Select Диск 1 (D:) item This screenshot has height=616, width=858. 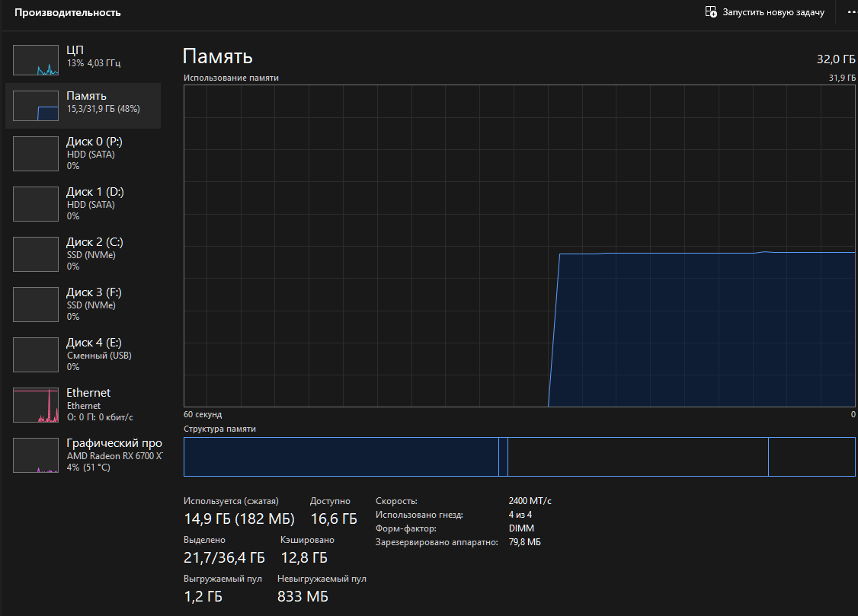83,204
